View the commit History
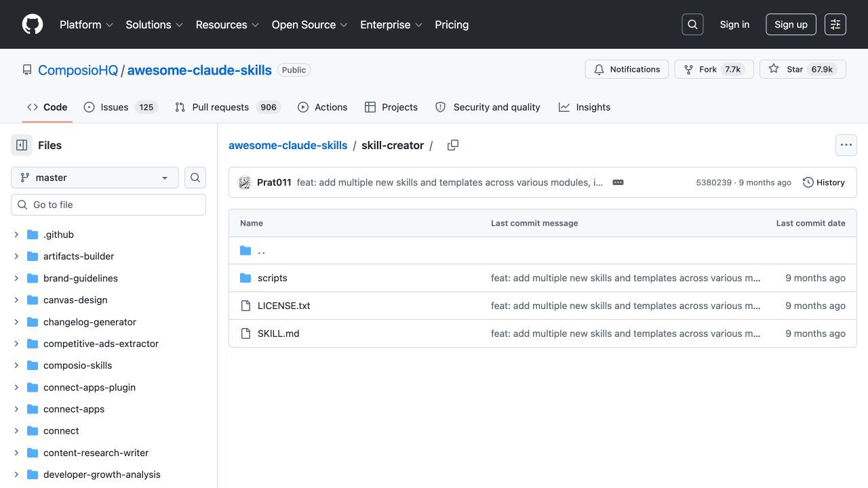Image resolution: width=868 pixels, height=488 pixels. coord(824,182)
